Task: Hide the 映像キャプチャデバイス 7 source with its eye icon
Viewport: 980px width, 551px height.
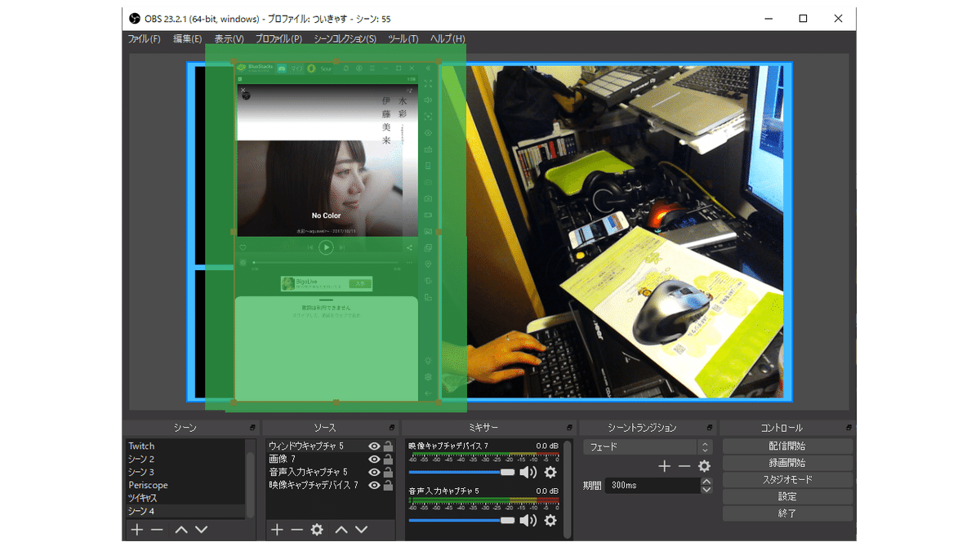Action: coord(374,486)
